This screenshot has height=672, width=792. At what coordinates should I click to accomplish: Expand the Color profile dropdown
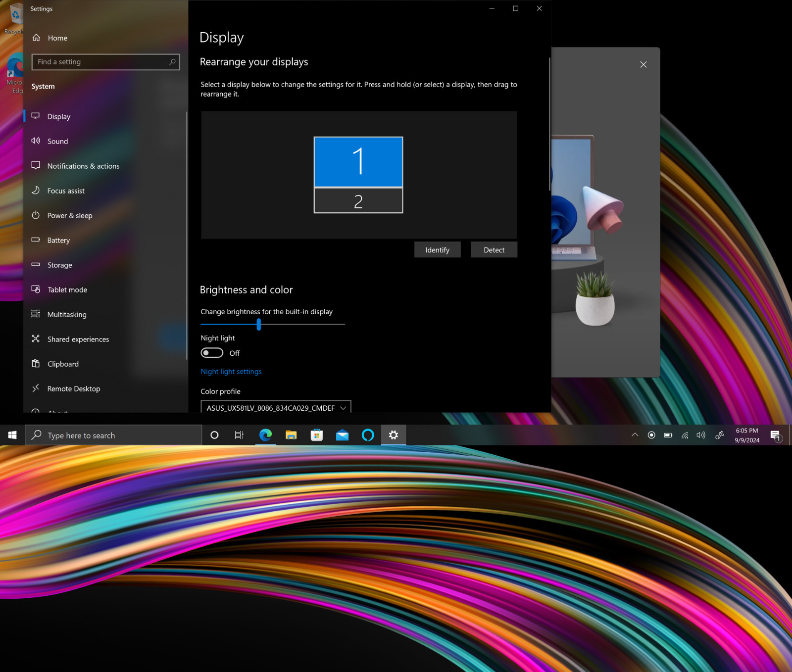276,407
